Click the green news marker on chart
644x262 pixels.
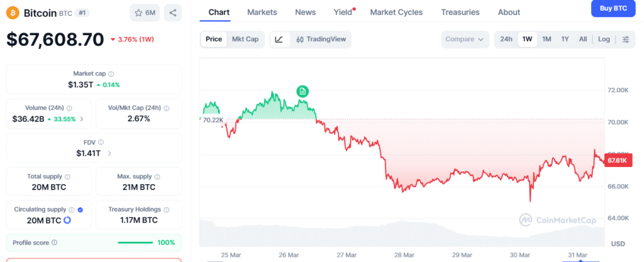coord(303,92)
